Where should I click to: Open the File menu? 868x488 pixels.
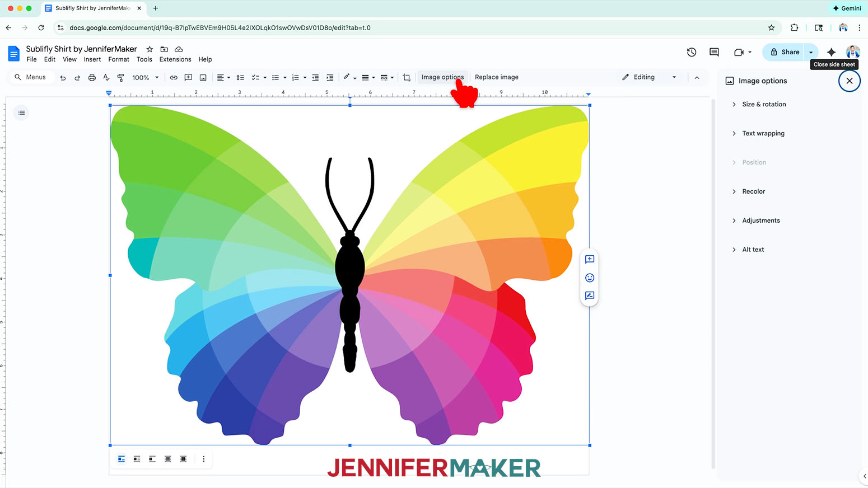[31, 59]
